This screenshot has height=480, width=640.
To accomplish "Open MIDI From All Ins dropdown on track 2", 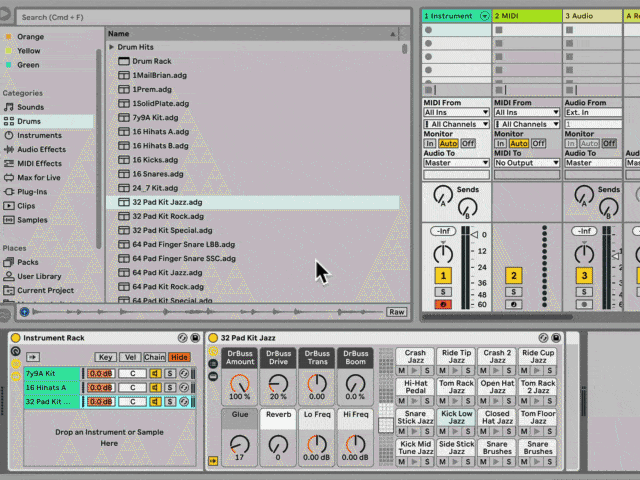I will point(527,112).
